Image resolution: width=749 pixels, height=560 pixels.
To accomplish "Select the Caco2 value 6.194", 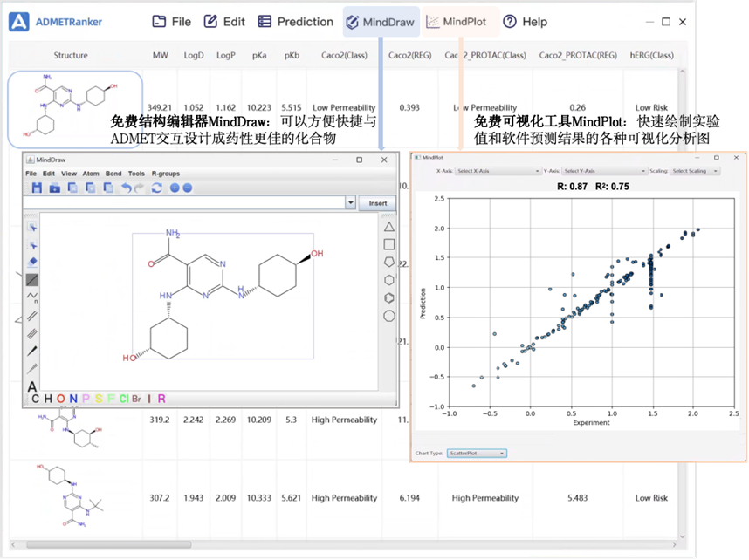I will pos(409,498).
